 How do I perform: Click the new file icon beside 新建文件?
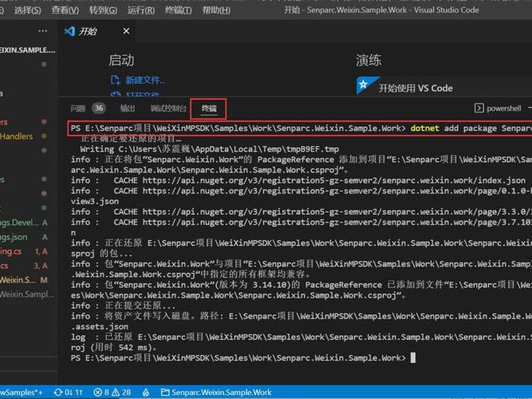[115, 80]
